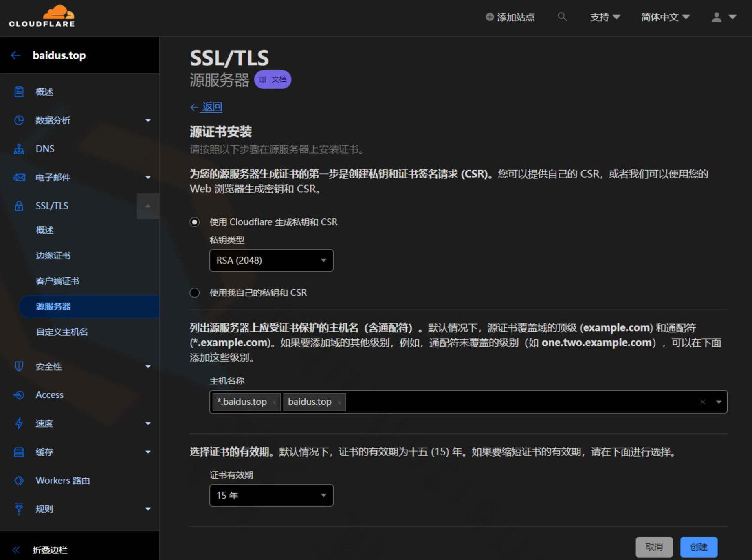Select 源服务器 submenu item
Image resolution: width=752 pixels, height=560 pixels.
[89, 306]
